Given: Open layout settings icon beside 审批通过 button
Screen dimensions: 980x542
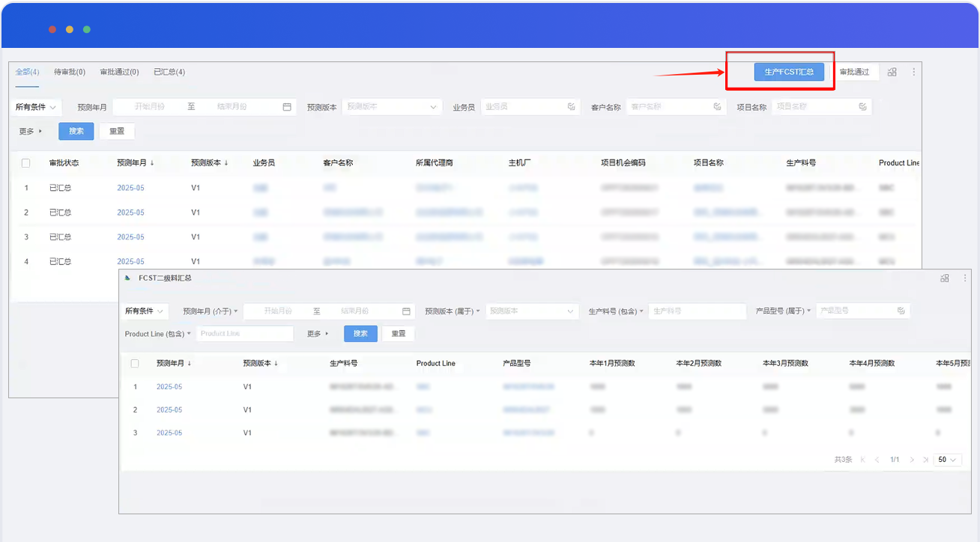Looking at the screenshot, I should point(892,72).
